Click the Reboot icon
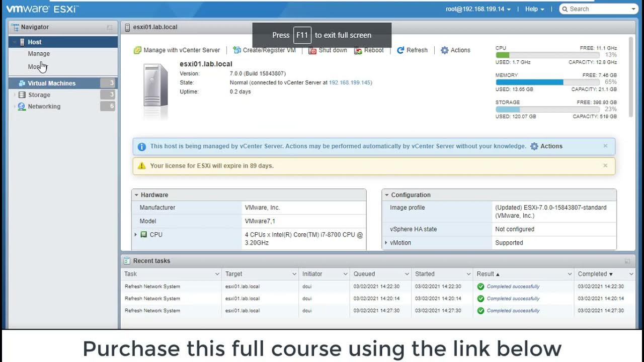644x362 pixels. click(x=358, y=50)
